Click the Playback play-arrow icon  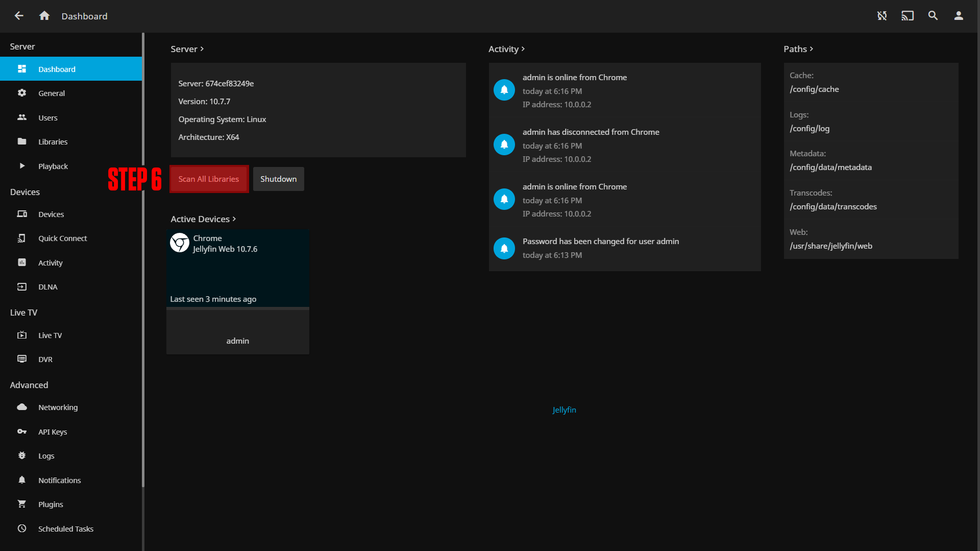[22, 166]
